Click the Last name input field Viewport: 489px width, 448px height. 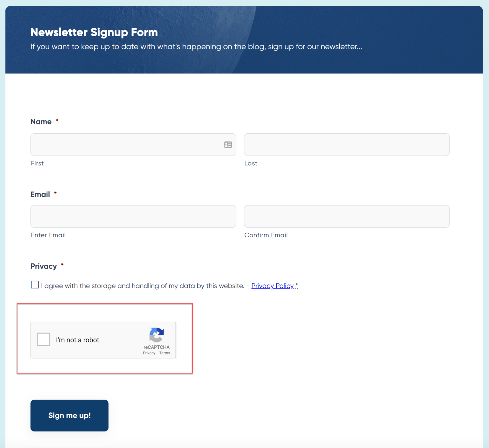[346, 145]
